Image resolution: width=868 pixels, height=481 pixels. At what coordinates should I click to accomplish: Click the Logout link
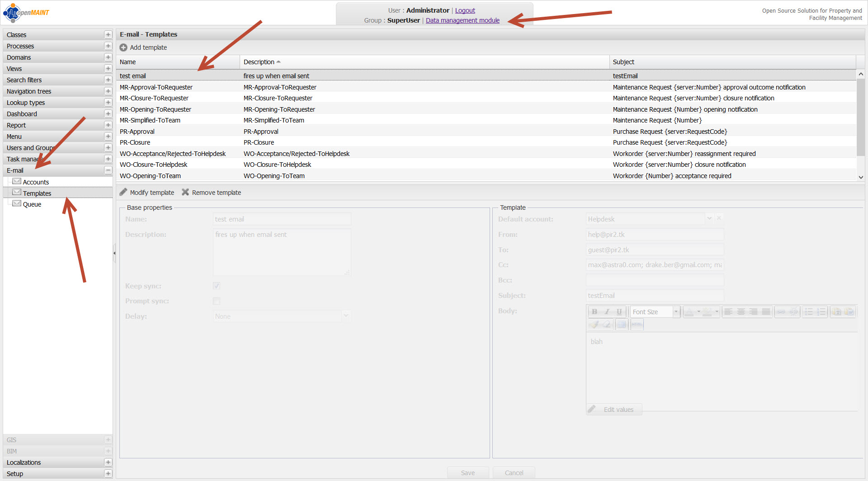(465, 10)
